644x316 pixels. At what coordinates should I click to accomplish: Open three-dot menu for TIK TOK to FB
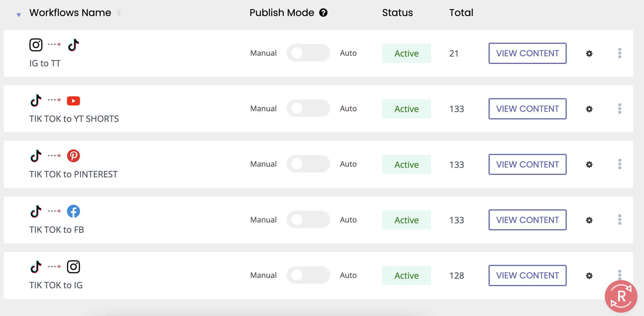(620, 219)
